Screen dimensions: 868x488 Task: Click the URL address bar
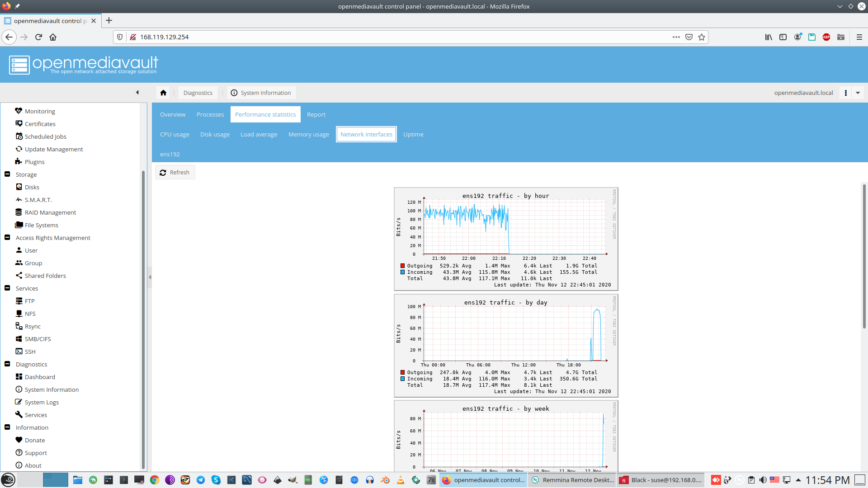click(x=398, y=37)
